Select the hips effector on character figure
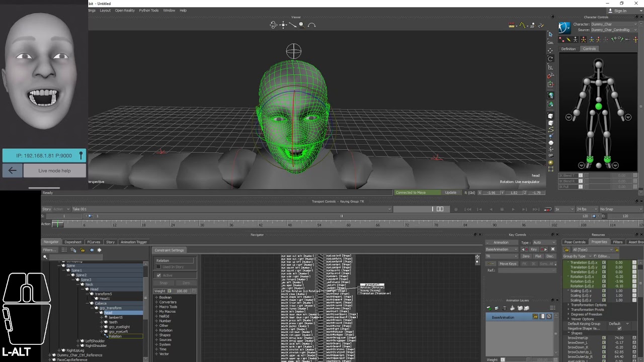This screenshot has height=362, width=644. click(598, 107)
